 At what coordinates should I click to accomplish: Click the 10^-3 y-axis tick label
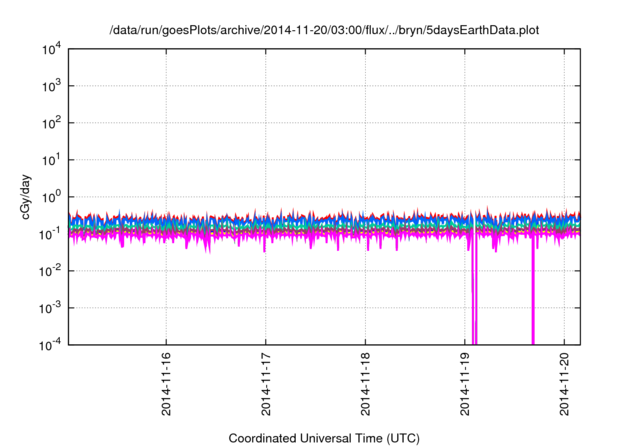click(51, 308)
